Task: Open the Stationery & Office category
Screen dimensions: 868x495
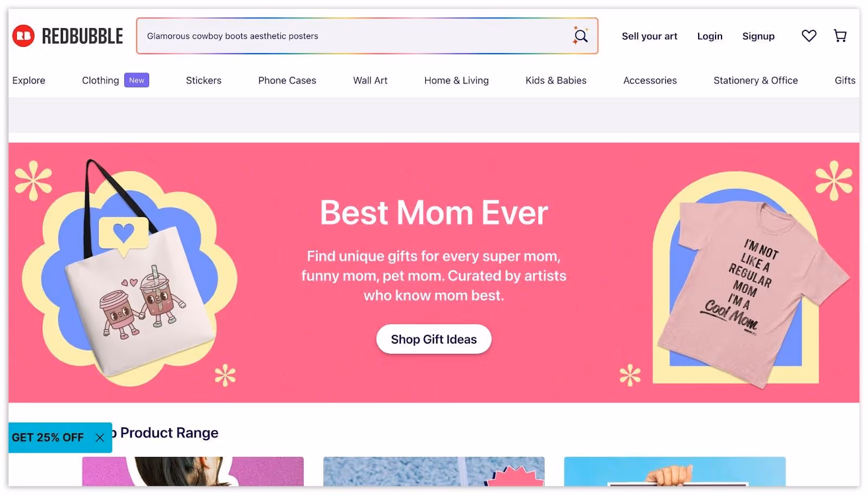Action: (756, 80)
